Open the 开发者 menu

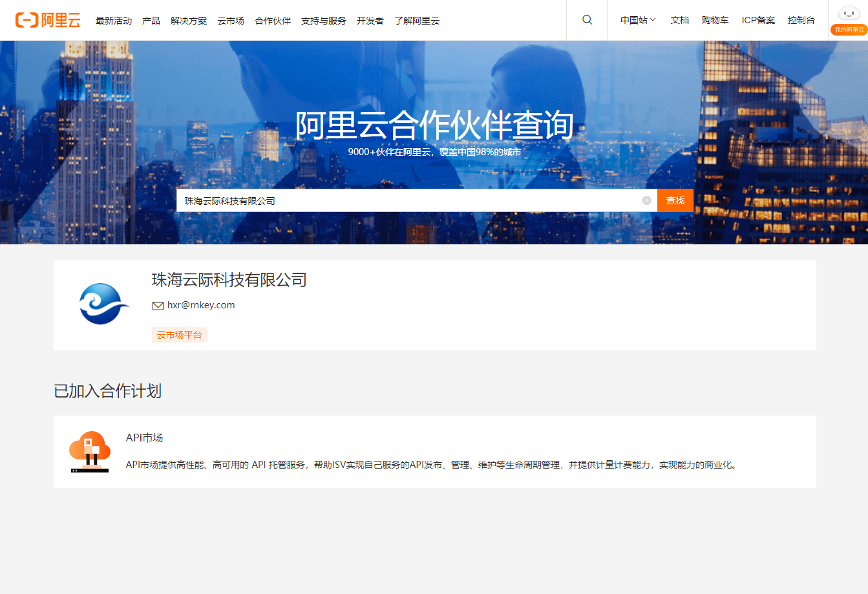pyautogui.click(x=370, y=21)
